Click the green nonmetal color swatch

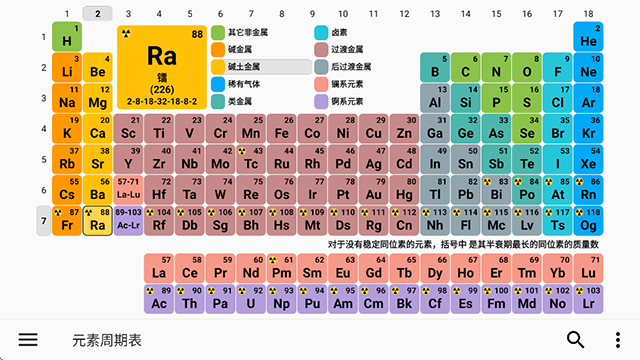pyautogui.click(x=218, y=32)
